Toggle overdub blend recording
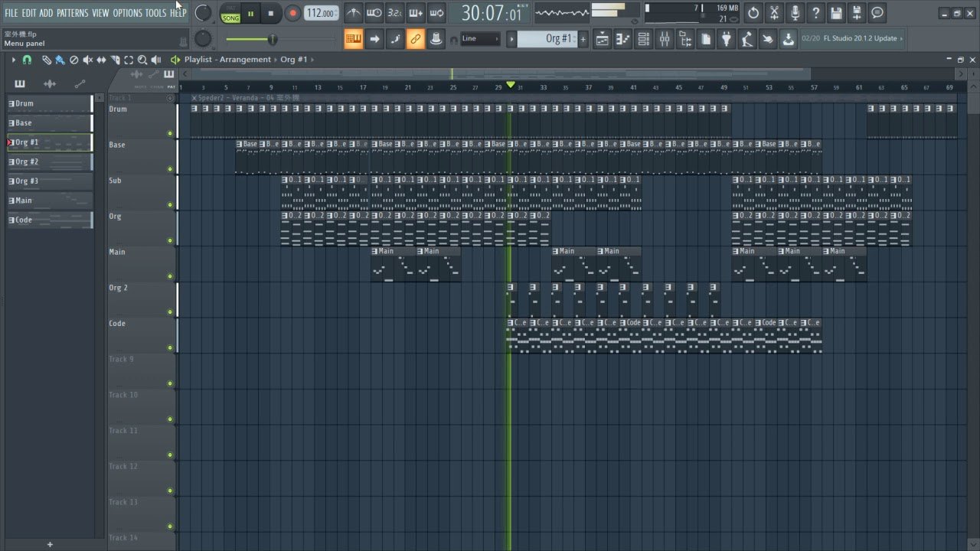The image size is (980, 551). 416,13
